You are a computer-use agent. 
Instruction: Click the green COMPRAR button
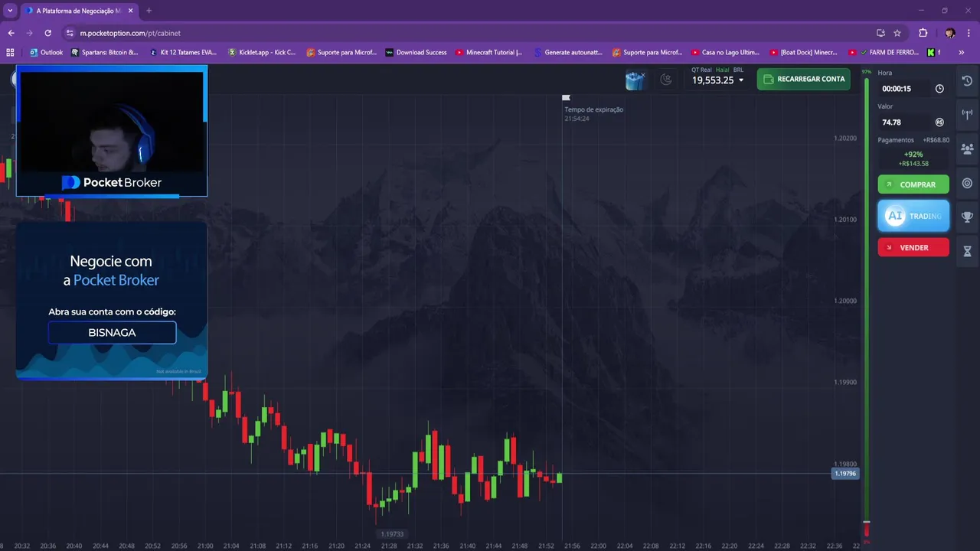click(x=913, y=184)
